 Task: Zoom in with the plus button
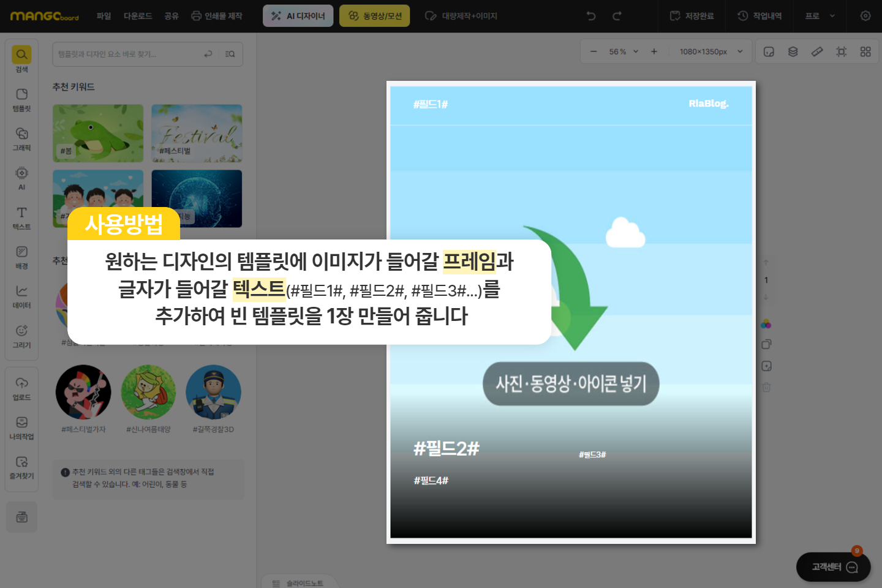click(654, 51)
